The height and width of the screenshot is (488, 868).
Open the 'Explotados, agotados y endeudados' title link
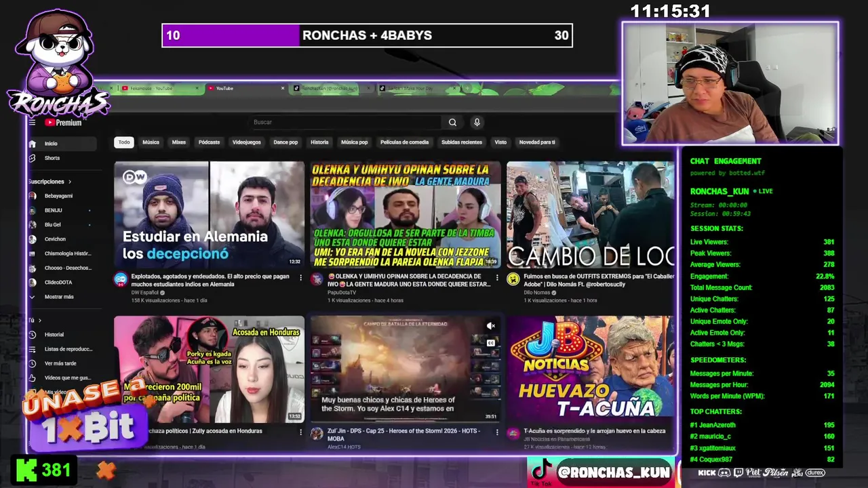click(210, 280)
